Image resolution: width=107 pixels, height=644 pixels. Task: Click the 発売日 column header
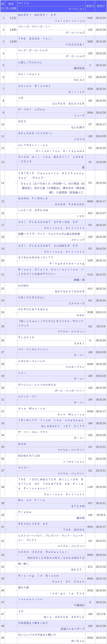click(x=101, y=6)
